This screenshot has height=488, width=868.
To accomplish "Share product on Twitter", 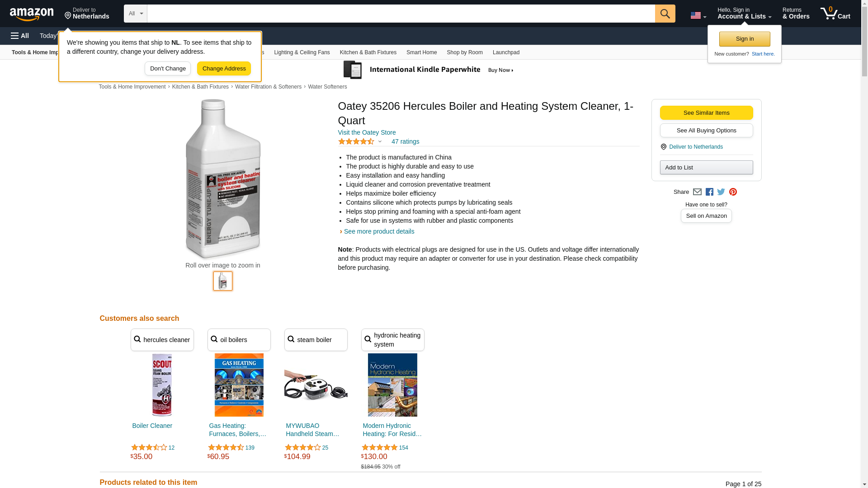I will pos(721,192).
